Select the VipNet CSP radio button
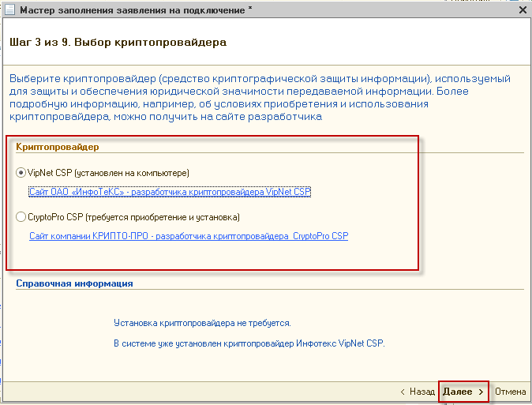This screenshot has height=405, width=532. click(21, 173)
